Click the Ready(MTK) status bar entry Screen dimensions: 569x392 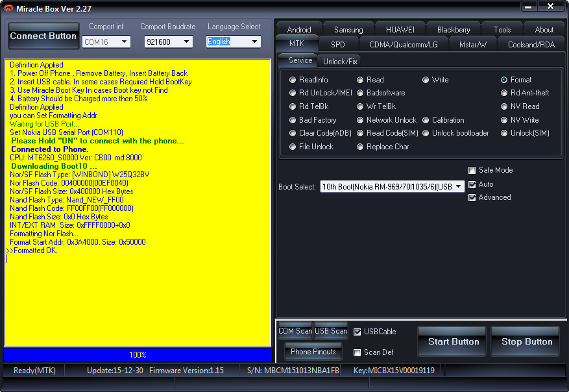tap(34, 371)
